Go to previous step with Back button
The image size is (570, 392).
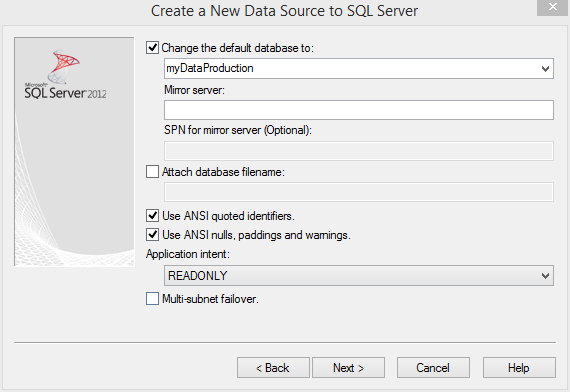[273, 368]
